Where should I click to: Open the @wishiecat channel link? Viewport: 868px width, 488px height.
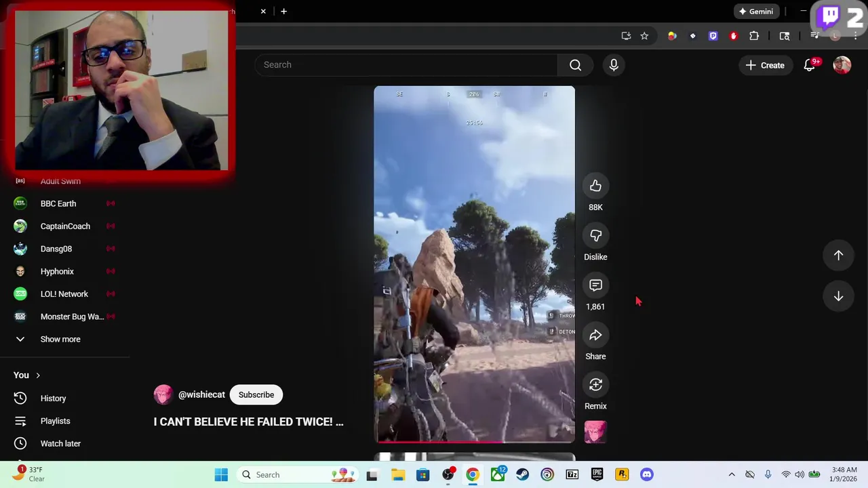201,394
